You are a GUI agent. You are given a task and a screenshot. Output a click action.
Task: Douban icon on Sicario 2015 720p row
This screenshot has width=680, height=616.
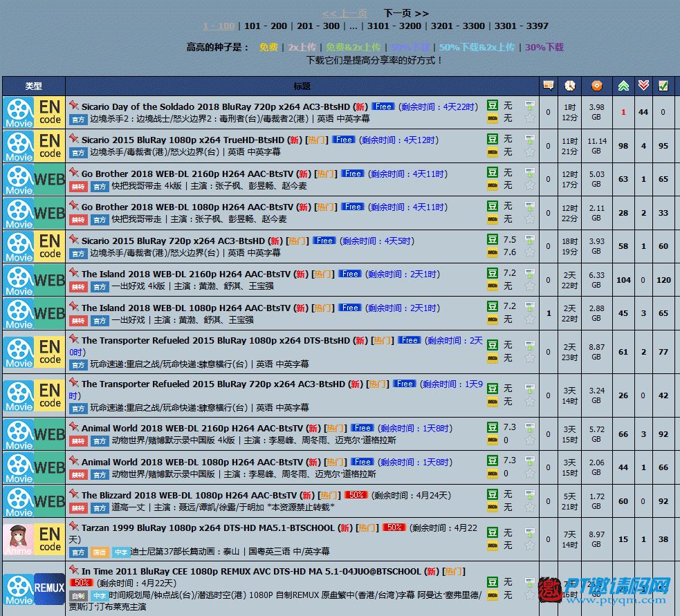point(493,239)
